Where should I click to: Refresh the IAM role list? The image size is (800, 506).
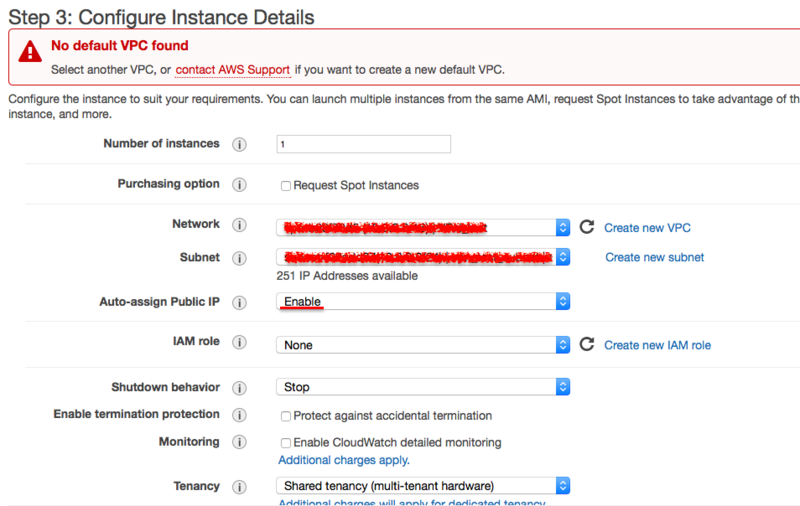tap(587, 344)
